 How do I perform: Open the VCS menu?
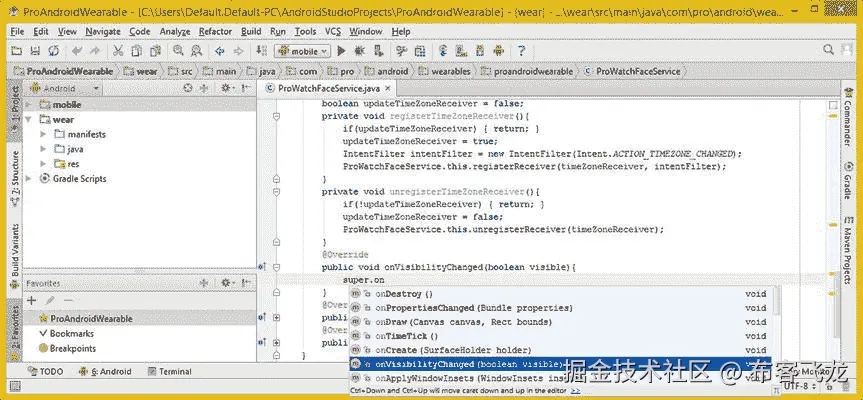point(333,31)
